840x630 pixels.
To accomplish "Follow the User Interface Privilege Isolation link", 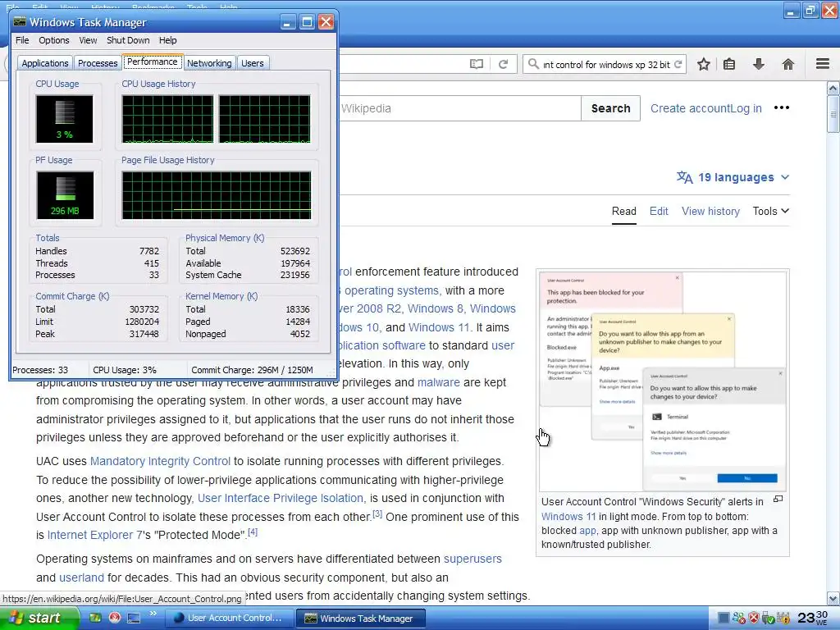I will 281,498.
